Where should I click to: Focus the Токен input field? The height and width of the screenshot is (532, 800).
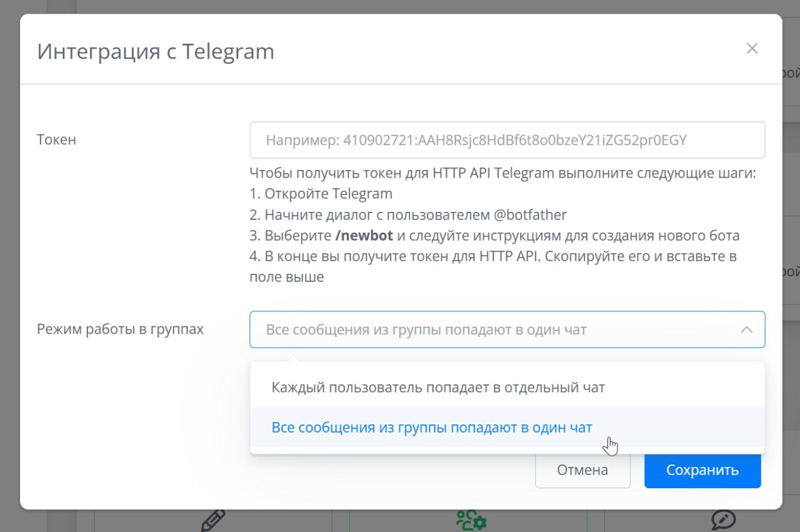(507, 140)
